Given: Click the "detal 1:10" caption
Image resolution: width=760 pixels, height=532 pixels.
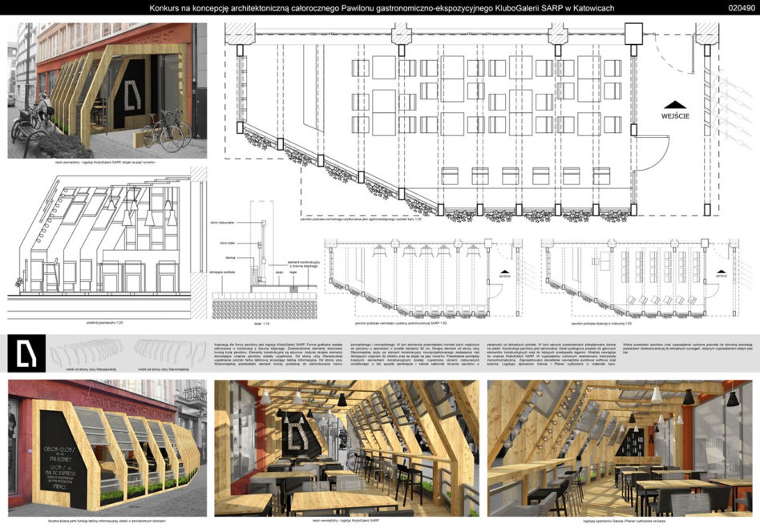Looking at the screenshot, I should (x=261, y=323).
